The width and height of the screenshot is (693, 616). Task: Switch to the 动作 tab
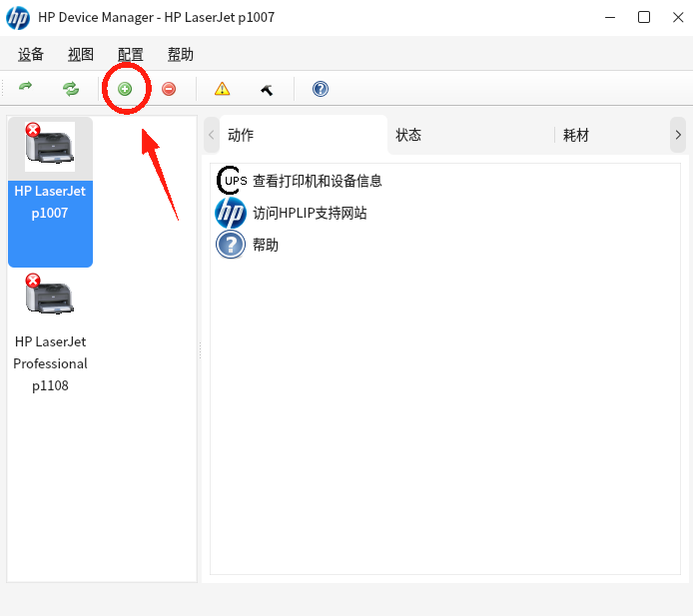pos(304,135)
